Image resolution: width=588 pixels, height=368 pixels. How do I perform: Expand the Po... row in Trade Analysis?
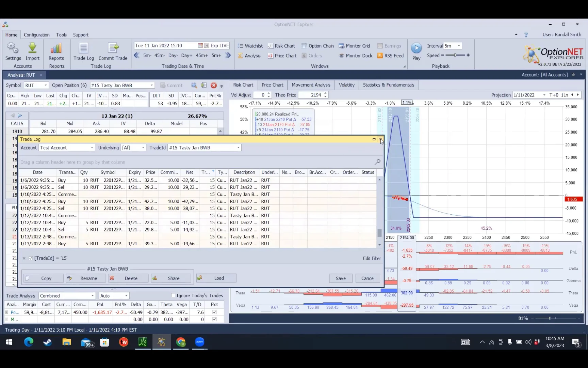point(6,312)
